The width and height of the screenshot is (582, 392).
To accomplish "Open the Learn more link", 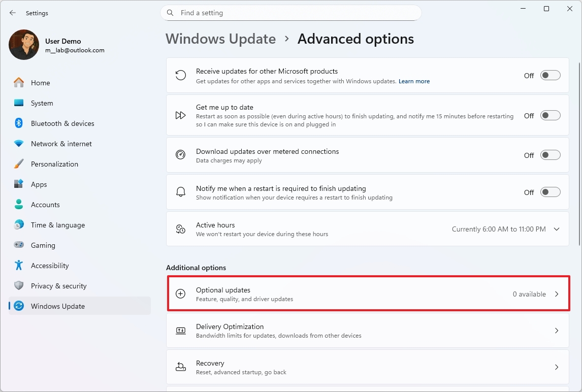I will coord(414,81).
